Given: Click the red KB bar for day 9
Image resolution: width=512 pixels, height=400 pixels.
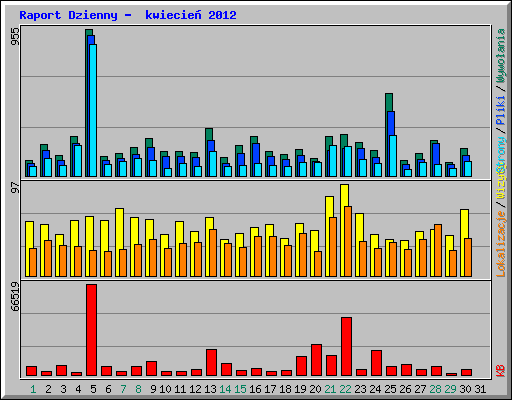Looking at the screenshot, I should 151,368.
